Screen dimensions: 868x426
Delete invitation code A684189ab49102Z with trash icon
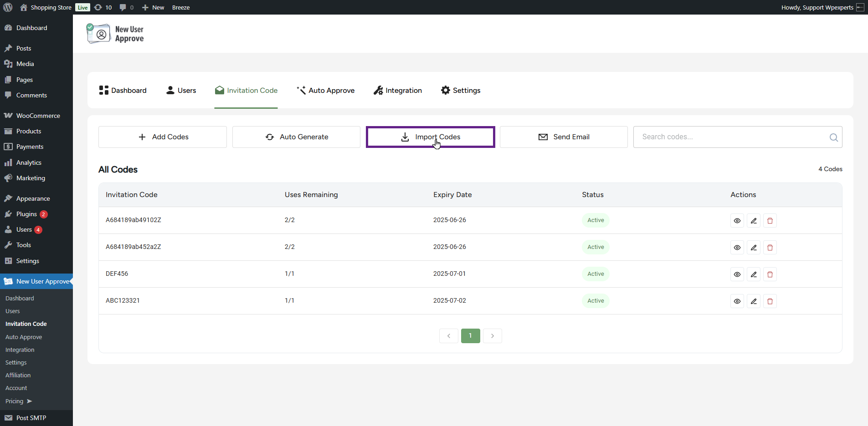770,221
